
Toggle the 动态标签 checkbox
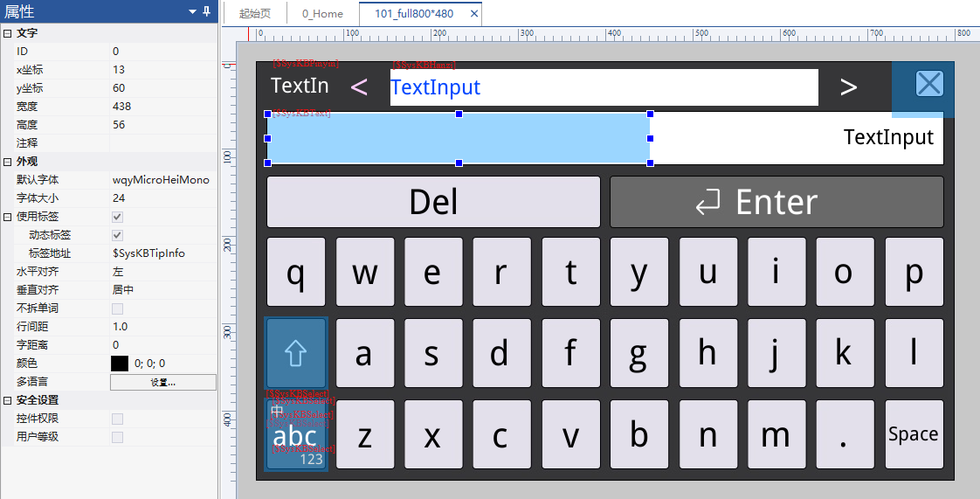pos(117,235)
